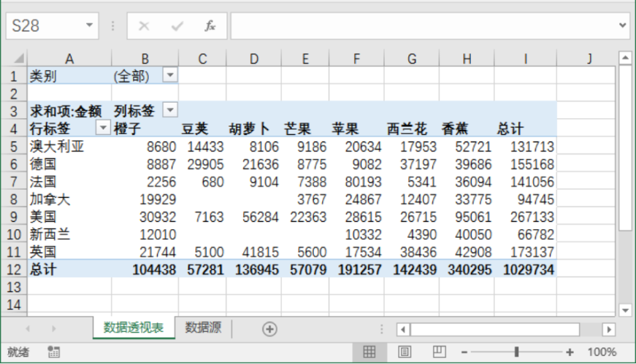This screenshot has width=636, height=364.
Task: Expand the formula bar with chevron
Action: [x=623, y=25]
